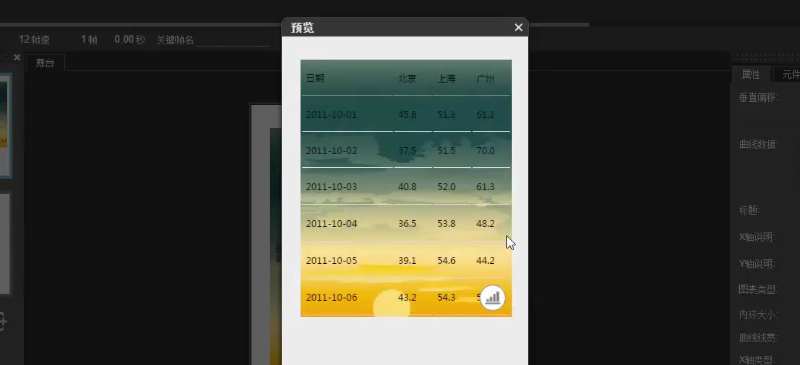The width and height of the screenshot is (800, 365).
Task: Switch to the 舞台 tab
Action: coord(45,63)
